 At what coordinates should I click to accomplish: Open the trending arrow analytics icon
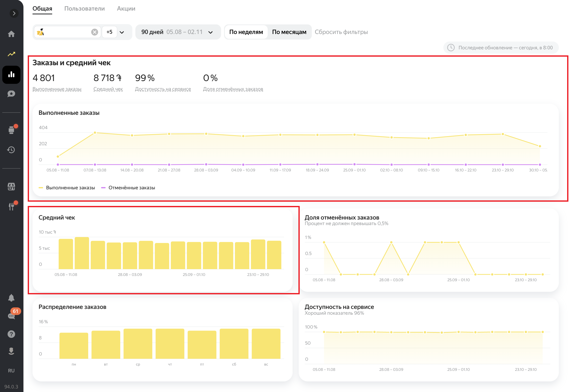tap(11, 54)
